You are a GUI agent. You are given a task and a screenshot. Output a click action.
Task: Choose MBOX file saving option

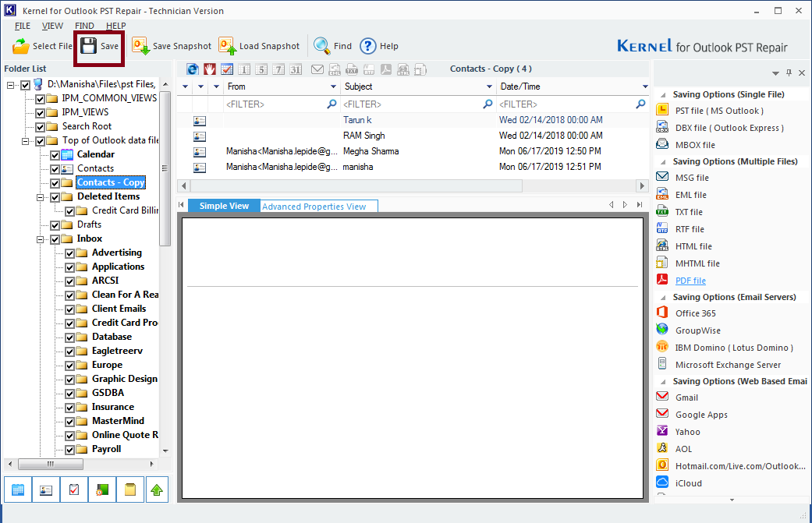click(695, 145)
